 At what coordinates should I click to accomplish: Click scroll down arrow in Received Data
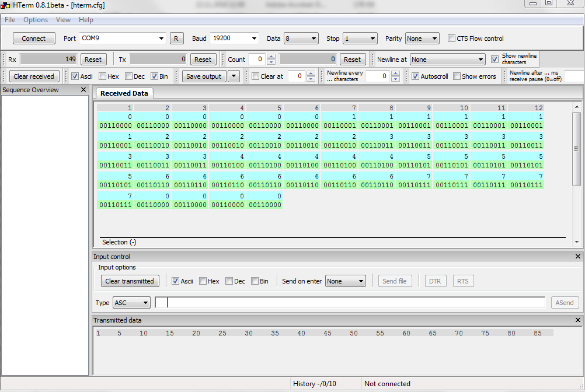click(577, 242)
